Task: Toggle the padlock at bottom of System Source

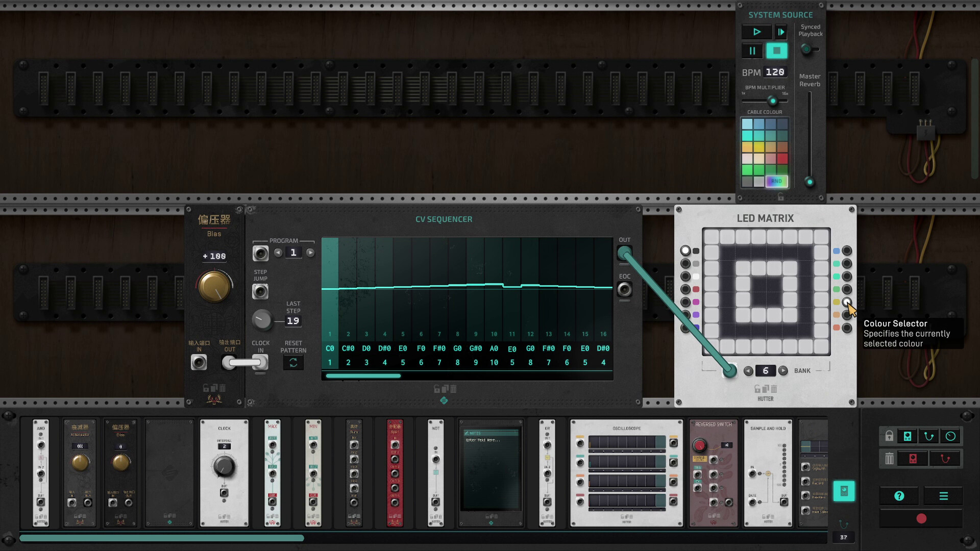Action: (x=780, y=197)
